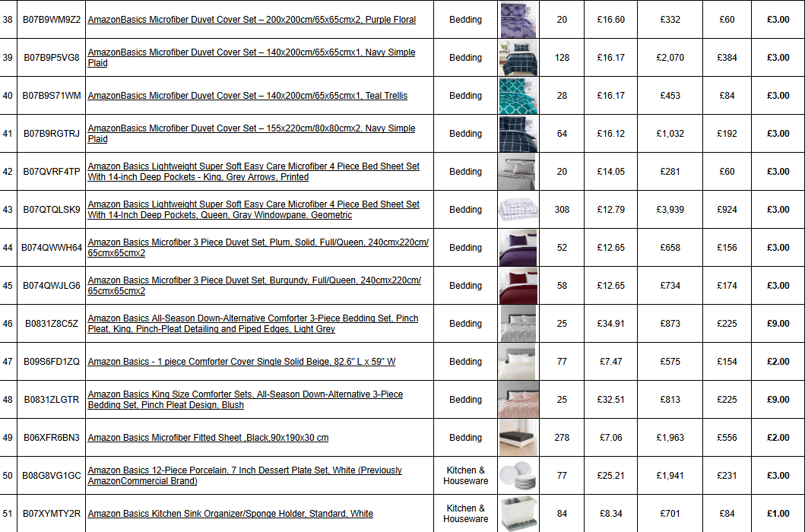Viewport: 805px width, 532px height.
Task: Click blush pink comforter thumbnail
Action: click(518, 400)
